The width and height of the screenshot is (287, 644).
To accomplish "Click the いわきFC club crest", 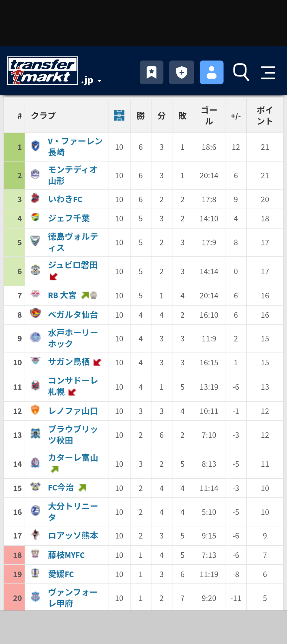I will click(x=35, y=198).
